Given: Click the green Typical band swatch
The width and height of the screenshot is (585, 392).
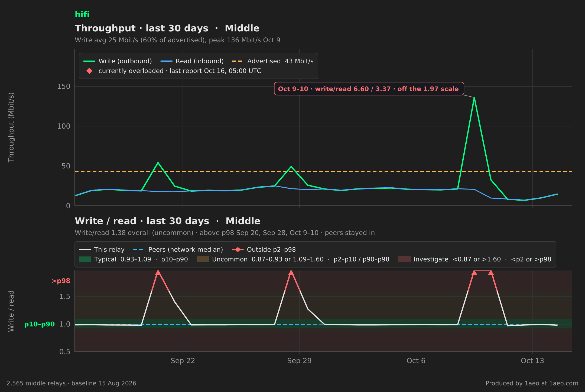Looking at the screenshot, I should [x=85, y=259].
